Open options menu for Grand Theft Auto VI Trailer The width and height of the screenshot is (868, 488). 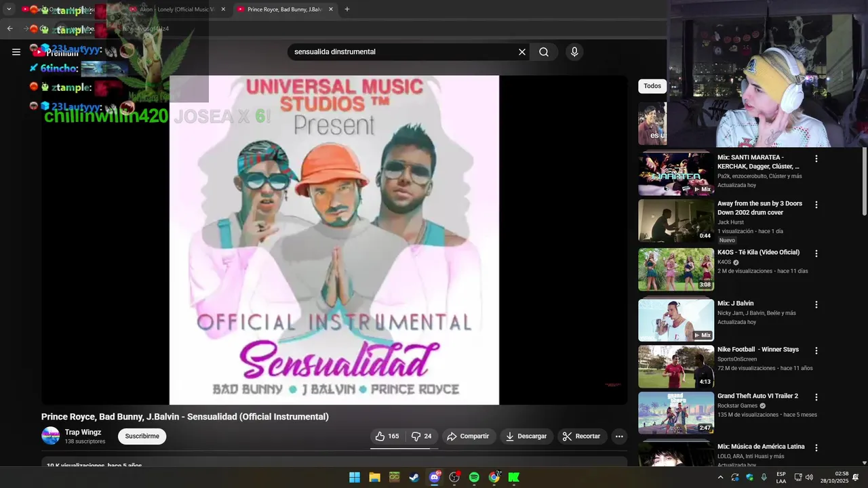point(816,397)
